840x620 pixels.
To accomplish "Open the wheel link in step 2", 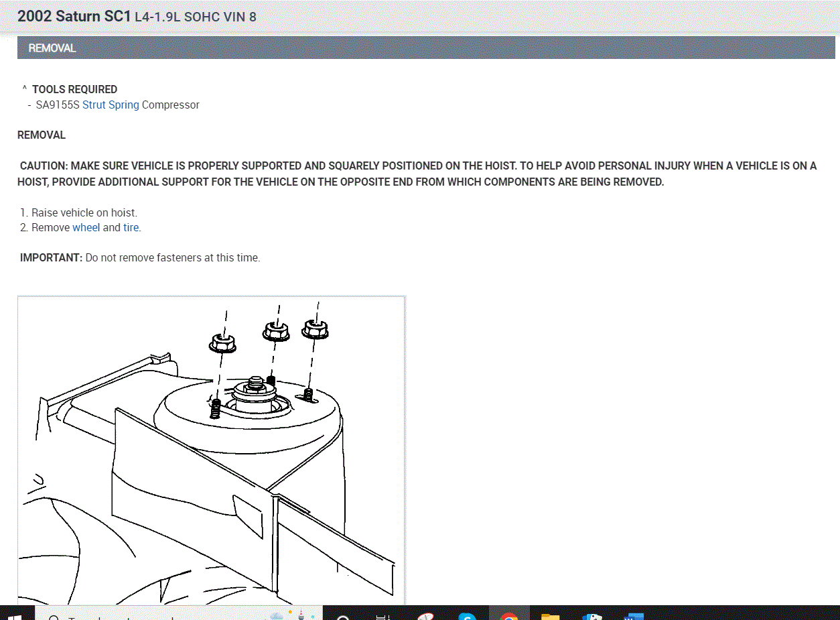I will click(x=86, y=227).
